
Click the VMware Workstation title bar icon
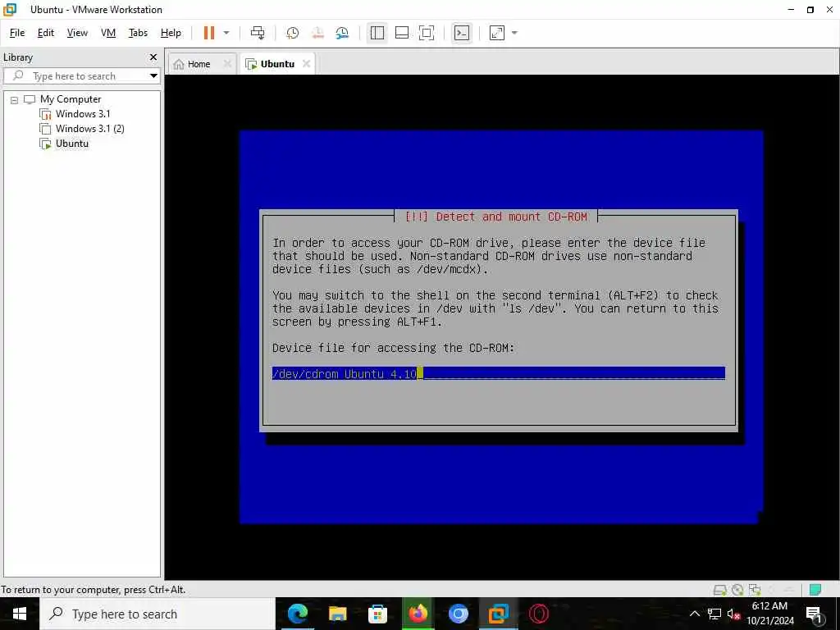coord(10,10)
